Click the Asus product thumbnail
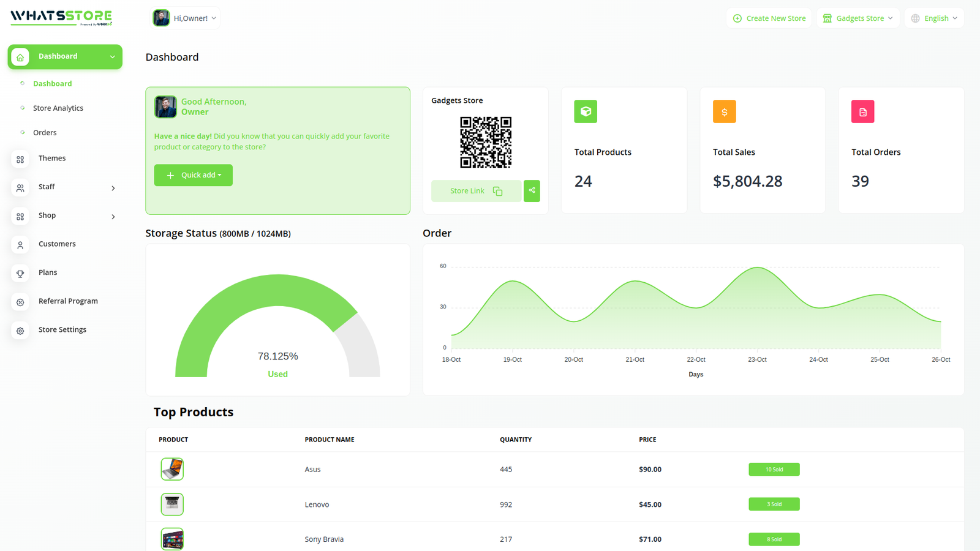This screenshot has height=551, width=980. (x=172, y=470)
